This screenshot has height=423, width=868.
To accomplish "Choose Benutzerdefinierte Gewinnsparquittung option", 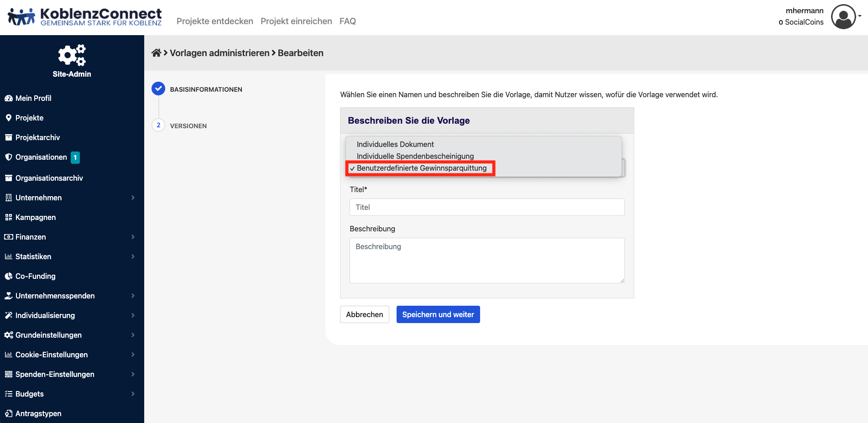I will pos(421,168).
